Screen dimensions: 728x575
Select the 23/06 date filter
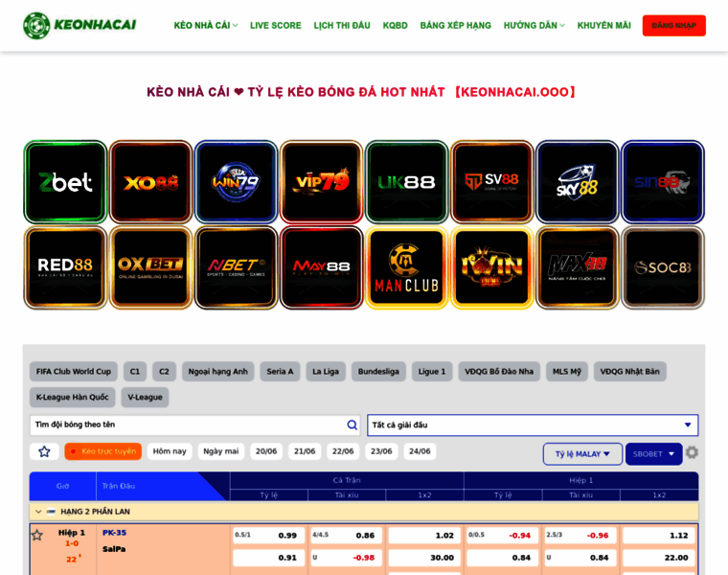coord(381,451)
